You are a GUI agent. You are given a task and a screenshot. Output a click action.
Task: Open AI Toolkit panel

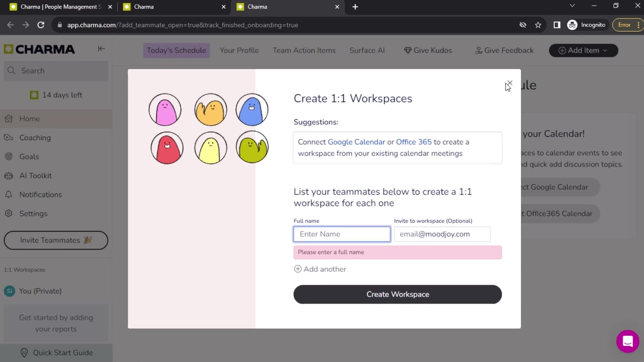36,176
